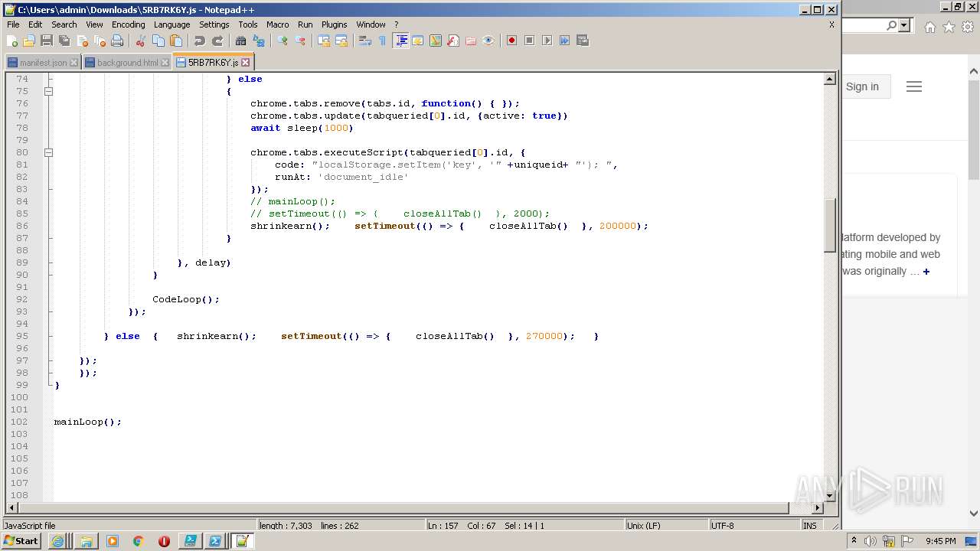Click the horizontal scrollbar right arrow

click(818, 507)
